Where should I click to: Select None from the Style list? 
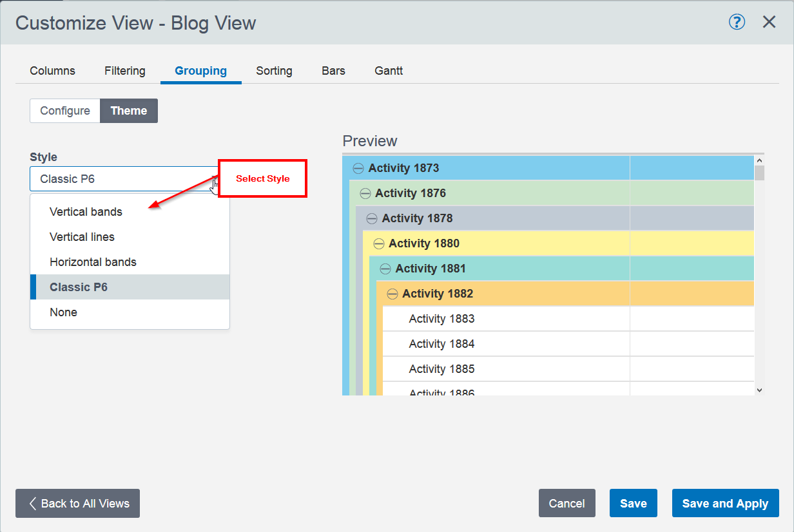[63, 312]
